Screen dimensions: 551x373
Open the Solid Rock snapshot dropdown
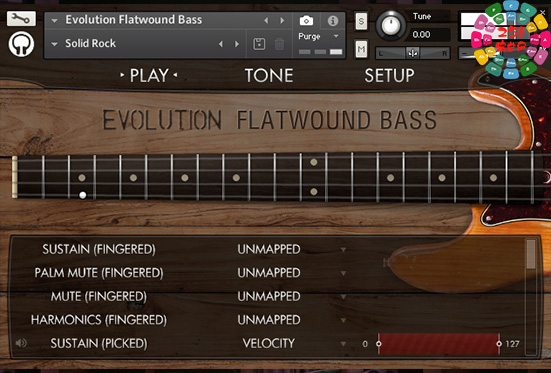point(54,44)
